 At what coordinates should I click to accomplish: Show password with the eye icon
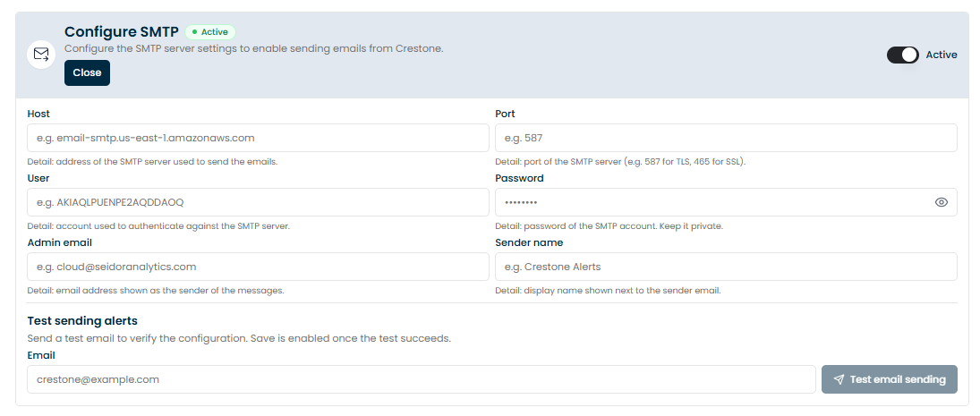[942, 202]
